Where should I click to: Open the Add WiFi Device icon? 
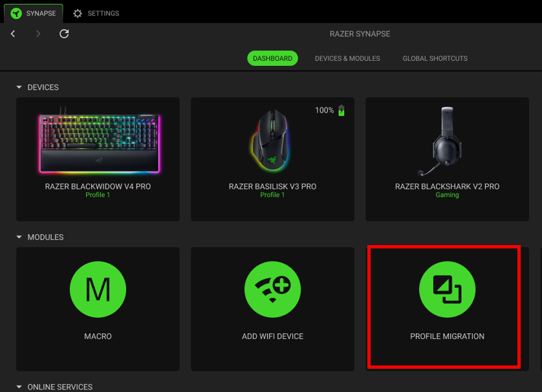click(272, 290)
